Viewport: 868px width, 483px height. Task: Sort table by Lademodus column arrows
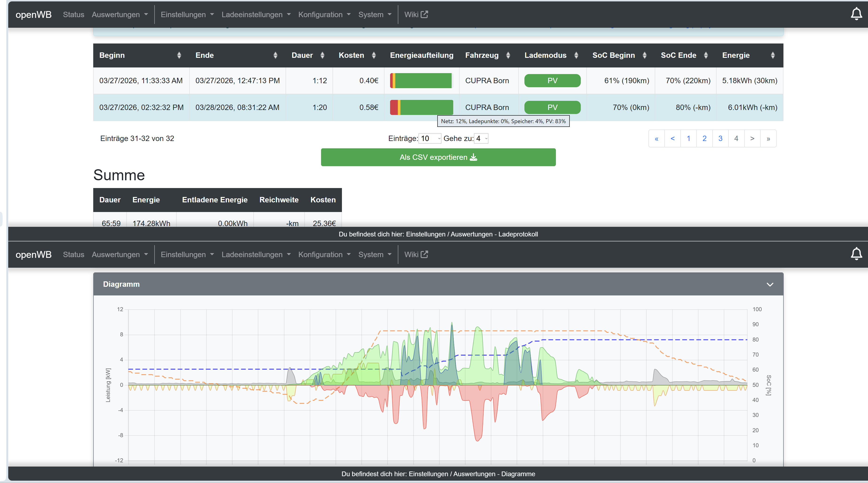click(576, 55)
